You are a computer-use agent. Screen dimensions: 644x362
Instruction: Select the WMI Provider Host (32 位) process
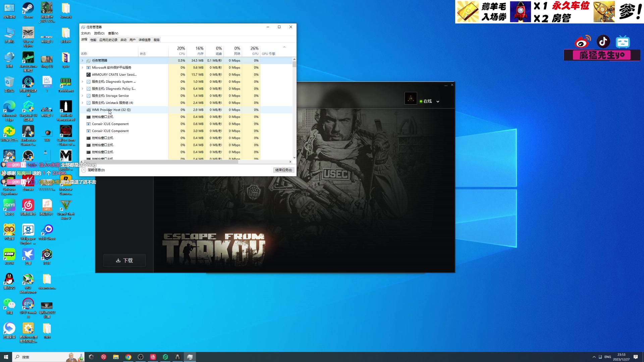point(186,110)
